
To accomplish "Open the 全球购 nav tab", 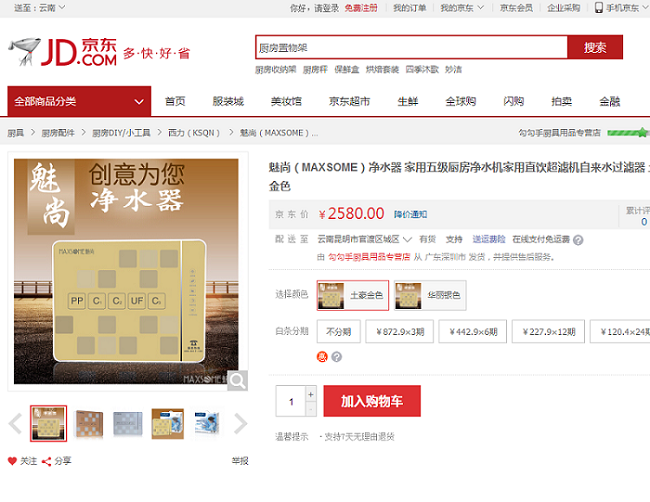I will (x=461, y=101).
